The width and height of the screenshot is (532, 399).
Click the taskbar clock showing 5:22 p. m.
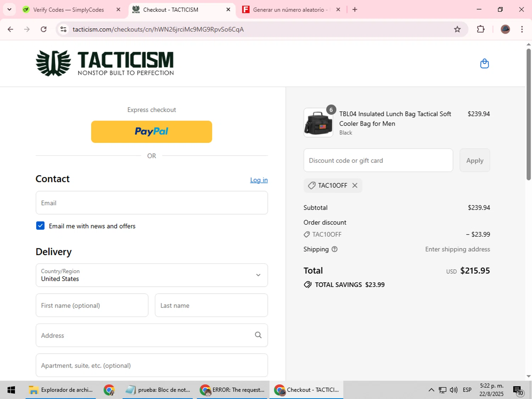pyautogui.click(x=492, y=390)
